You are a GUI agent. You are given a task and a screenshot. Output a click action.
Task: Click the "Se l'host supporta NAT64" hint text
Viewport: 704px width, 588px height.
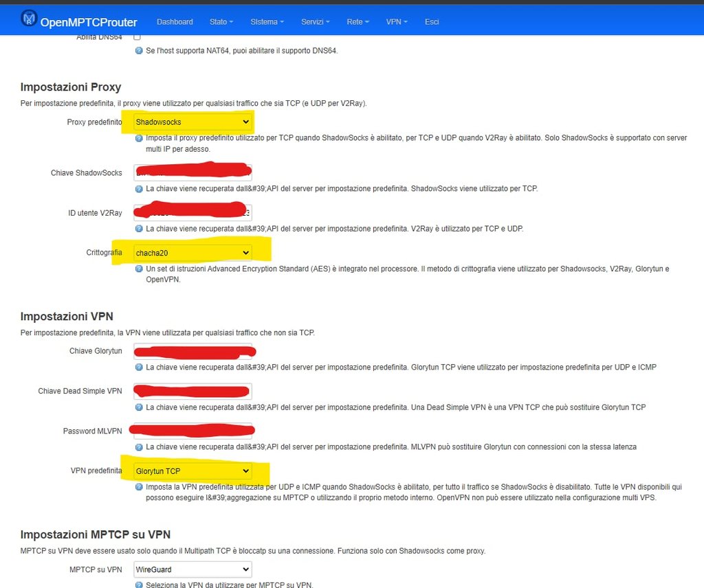click(x=241, y=51)
